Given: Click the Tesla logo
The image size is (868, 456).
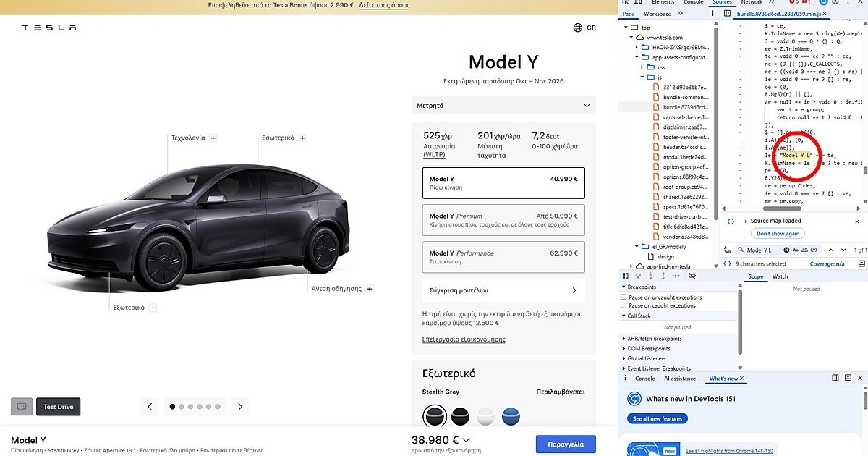Looking at the screenshot, I should tap(48, 28).
